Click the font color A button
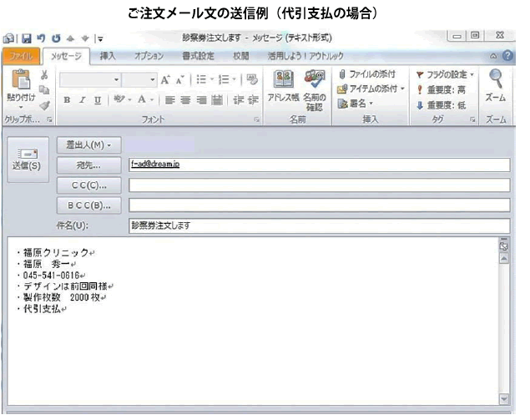 [142, 99]
